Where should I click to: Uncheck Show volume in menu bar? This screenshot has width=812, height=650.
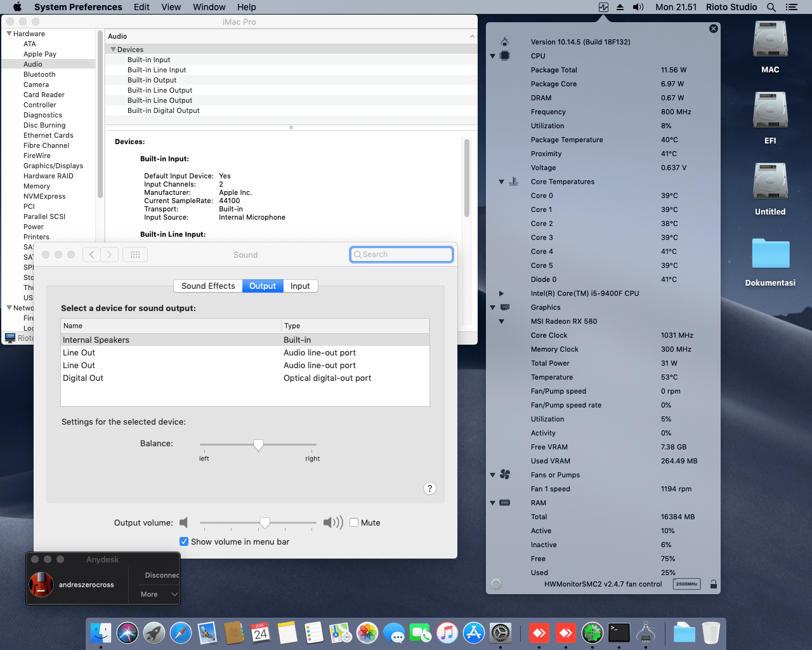[184, 541]
